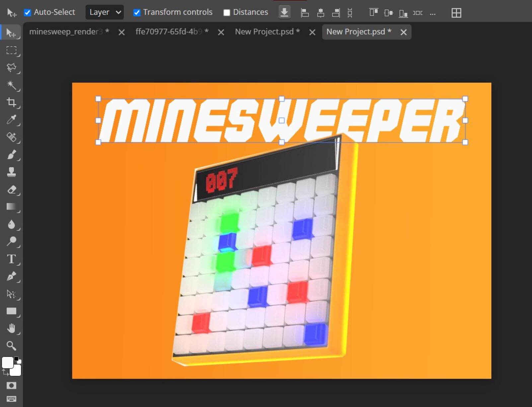This screenshot has width=532, height=407.
Task: Uncheck the Transform controls checkbox
Action: click(137, 13)
